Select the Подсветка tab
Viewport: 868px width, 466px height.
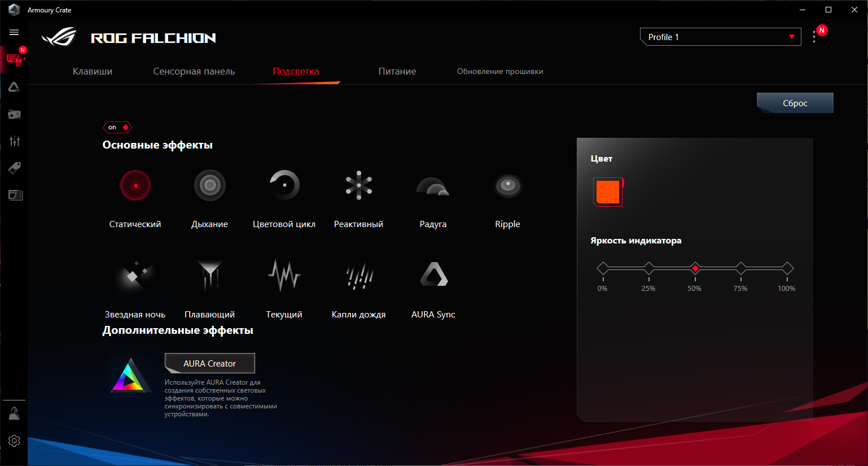[x=296, y=71]
